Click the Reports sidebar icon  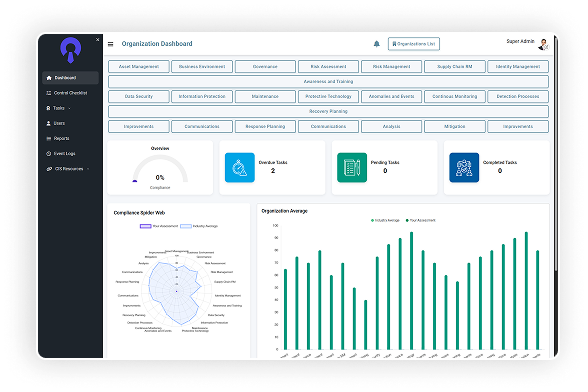click(x=48, y=138)
